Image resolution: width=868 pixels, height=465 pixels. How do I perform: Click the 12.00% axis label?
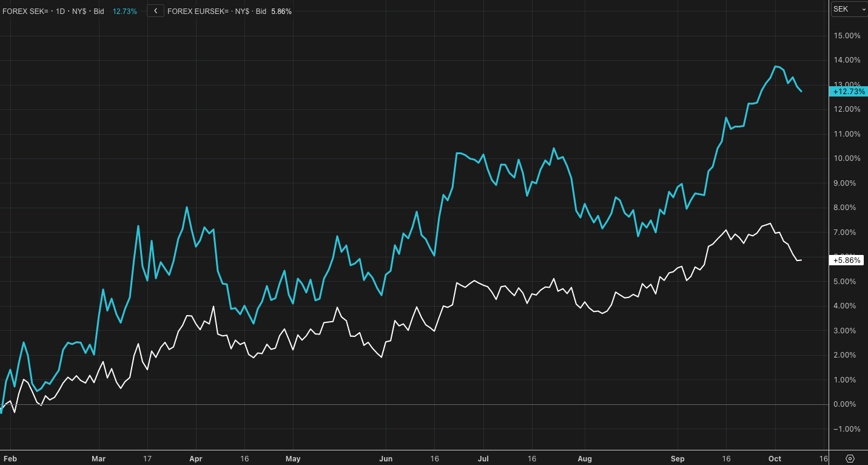click(847, 109)
